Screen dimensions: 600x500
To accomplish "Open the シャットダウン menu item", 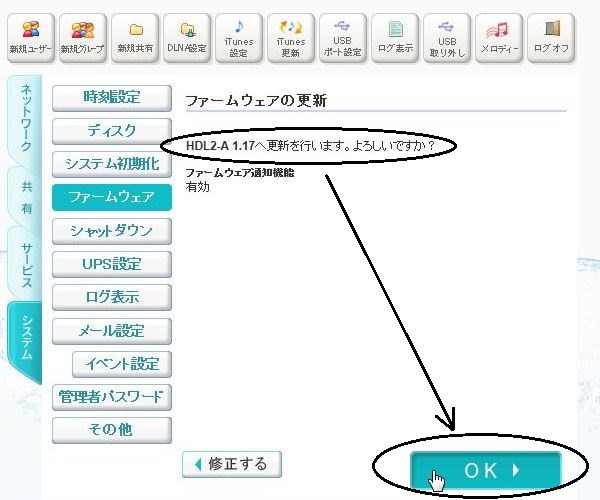I will click(112, 231).
